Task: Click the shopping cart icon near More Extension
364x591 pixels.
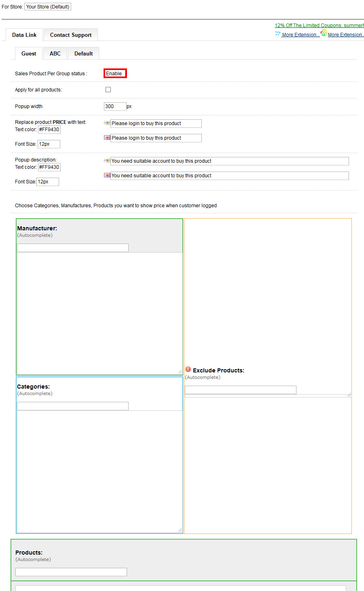Action: [277, 34]
